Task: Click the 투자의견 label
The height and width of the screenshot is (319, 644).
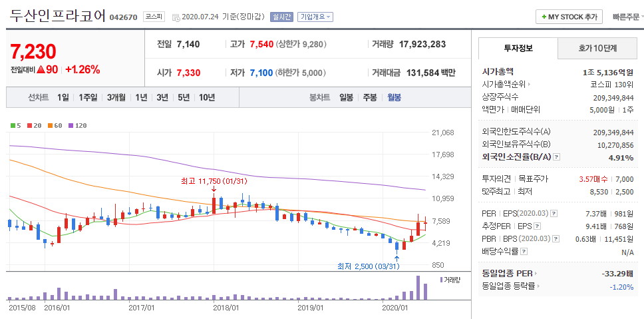Action: [x=496, y=179]
